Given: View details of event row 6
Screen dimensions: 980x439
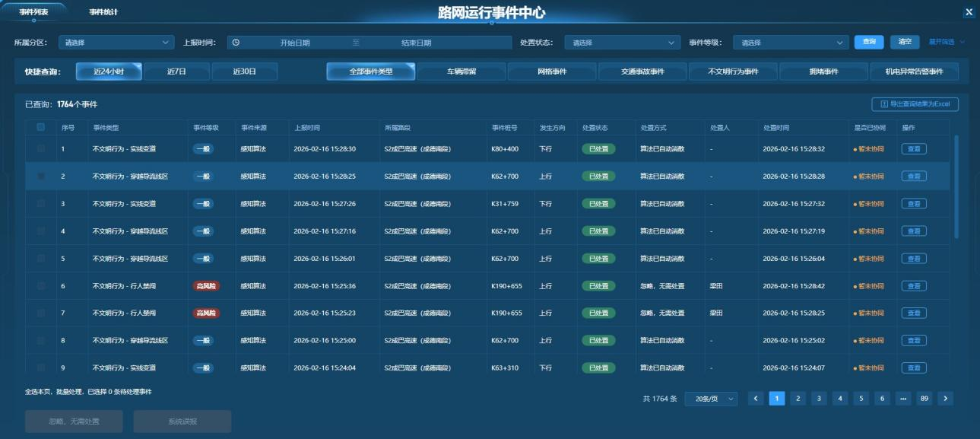Looking at the screenshot, I should tap(914, 286).
